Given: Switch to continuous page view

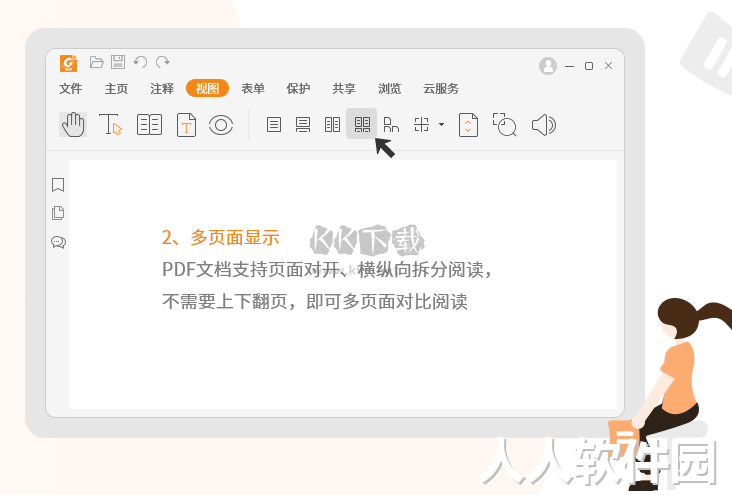Looking at the screenshot, I should (303, 125).
